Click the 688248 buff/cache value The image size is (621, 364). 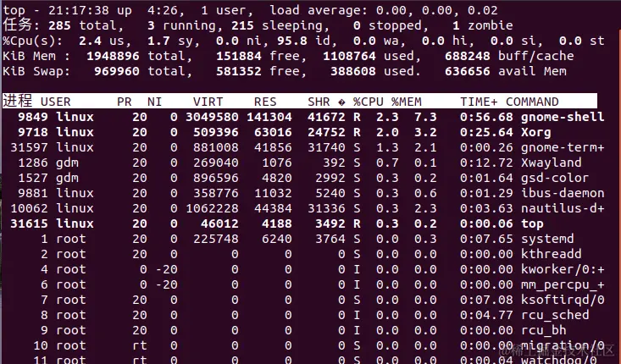[468, 56]
